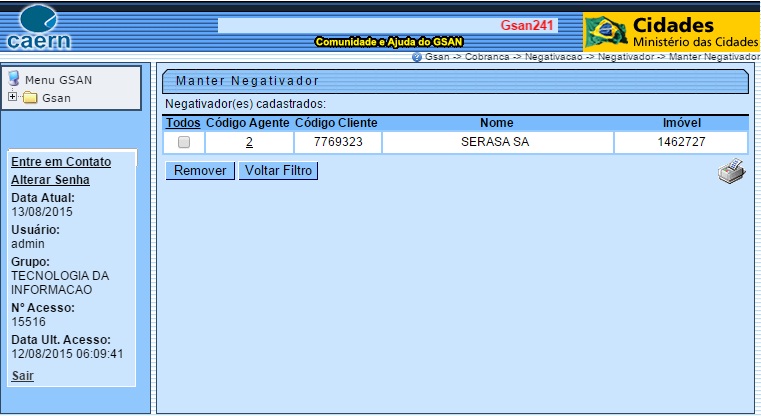Print the list using the printer icon
Screen dimensions: 761x416
(731, 172)
